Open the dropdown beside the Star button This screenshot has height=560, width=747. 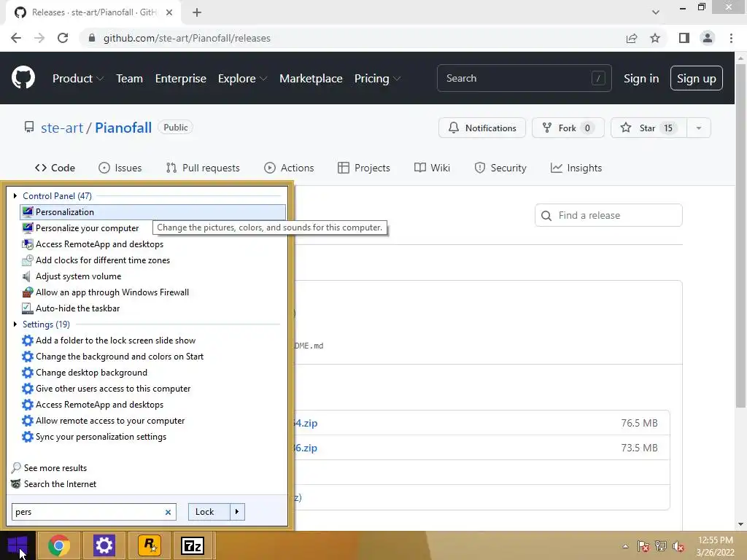click(699, 128)
